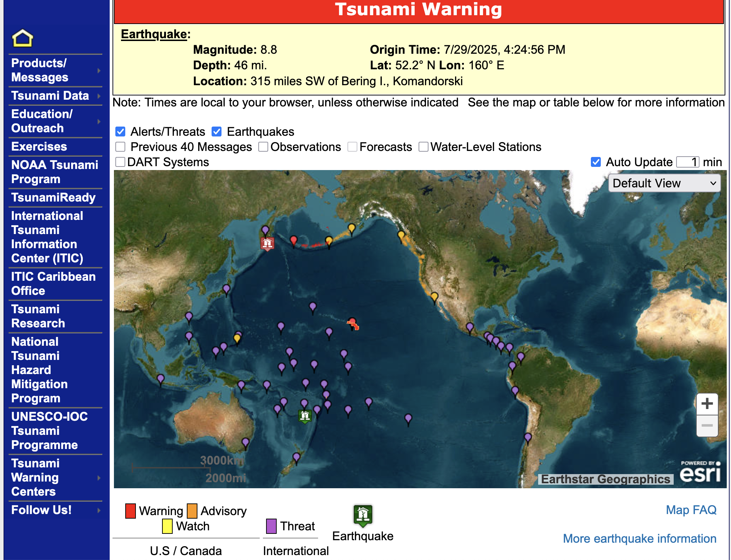Open the Default View dropdown

pos(664,183)
